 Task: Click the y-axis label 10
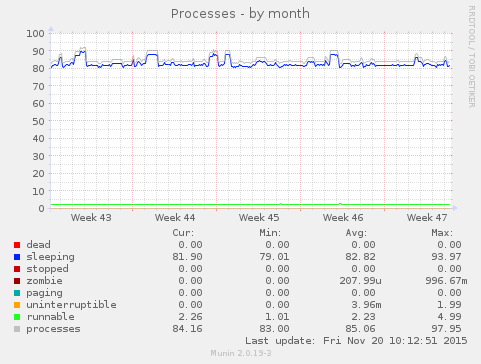point(38,191)
